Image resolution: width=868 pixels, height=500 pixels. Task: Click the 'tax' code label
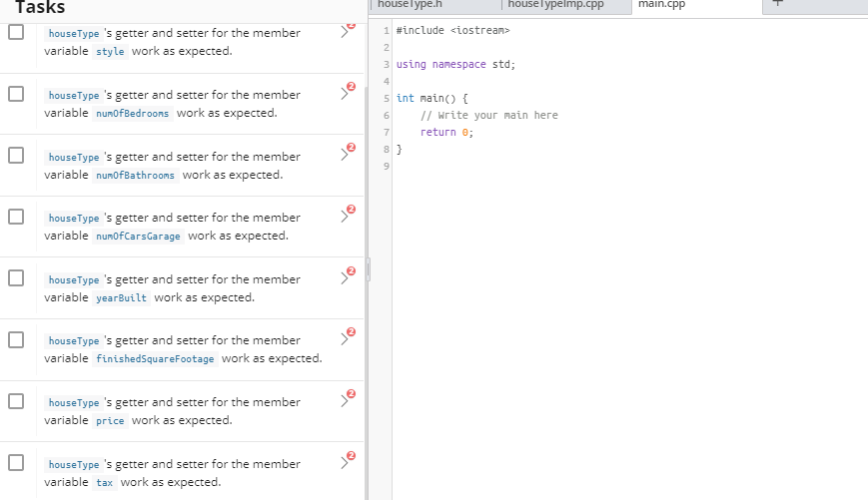105,483
